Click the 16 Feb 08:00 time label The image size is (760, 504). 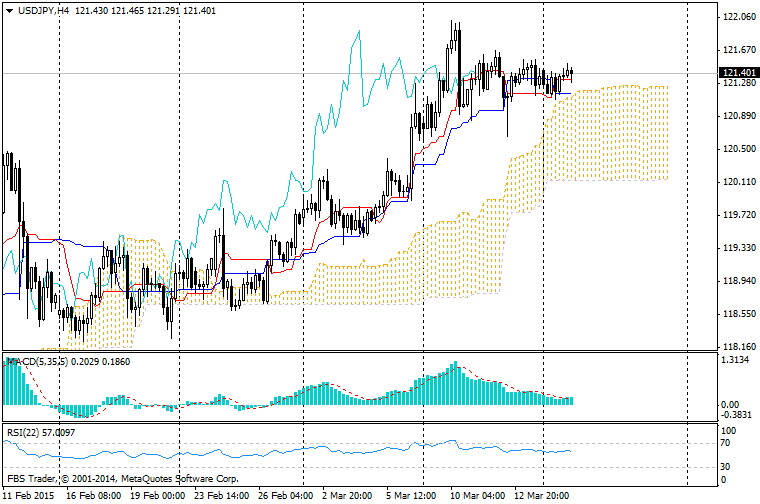(x=94, y=496)
